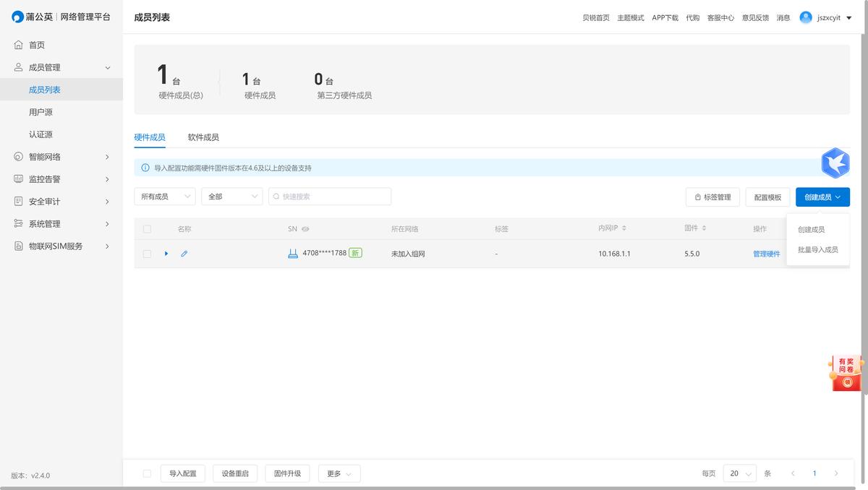Open the 更多 dropdown in bottom bar

tap(339, 473)
